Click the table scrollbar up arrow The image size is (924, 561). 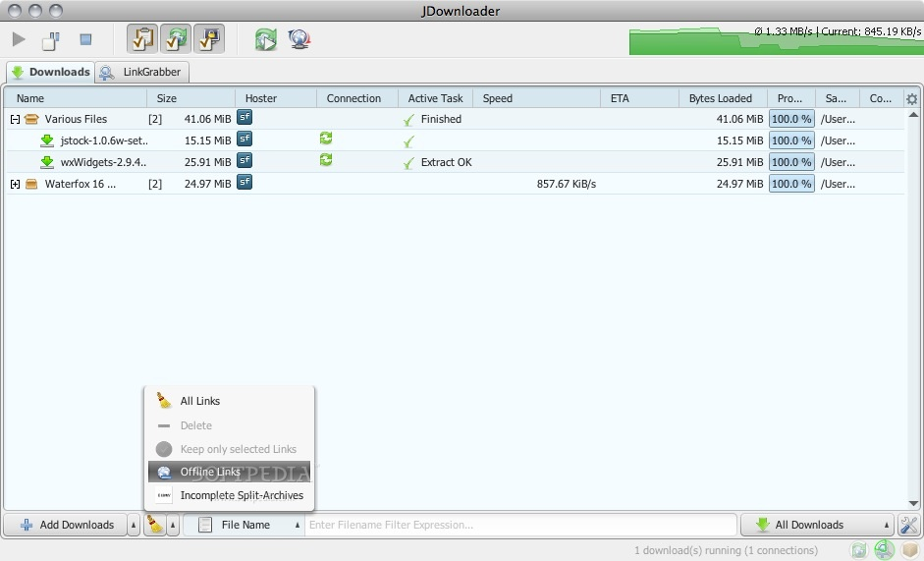click(x=913, y=114)
